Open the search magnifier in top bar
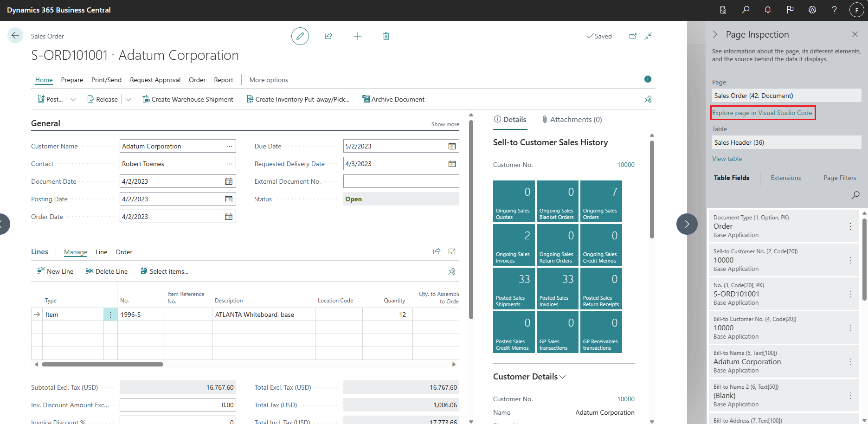The width and height of the screenshot is (868, 424). pyautogui.click(x=746, y=10)
